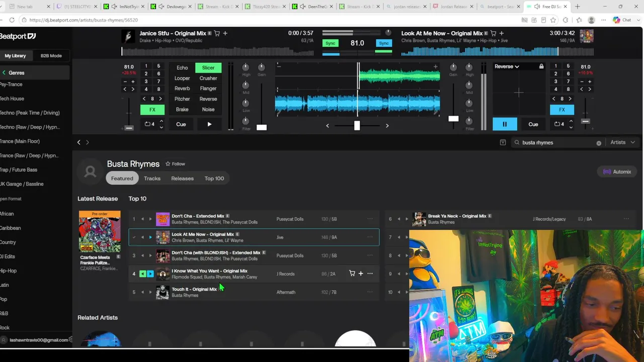The image size is (644, 362).
Task: Toggle the right deck FX button
Action: pyautogui.click(x=562, y=110)
